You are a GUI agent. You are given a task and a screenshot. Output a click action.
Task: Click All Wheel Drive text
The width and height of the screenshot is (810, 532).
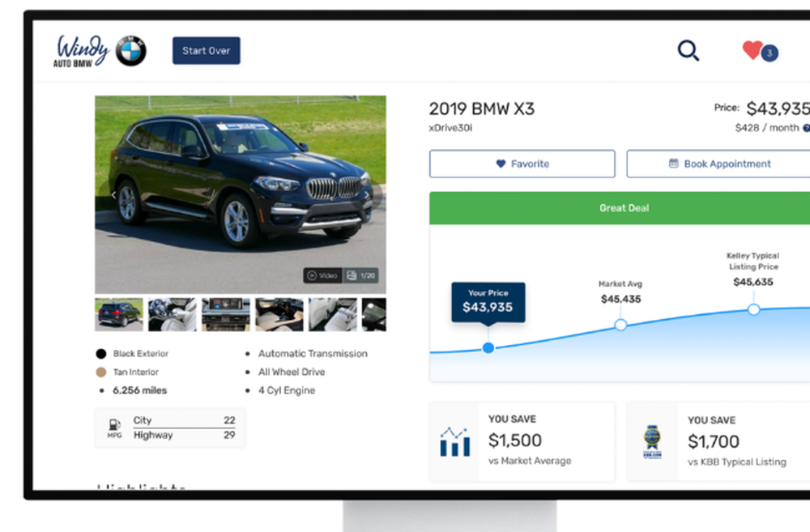tap(292, 372)
